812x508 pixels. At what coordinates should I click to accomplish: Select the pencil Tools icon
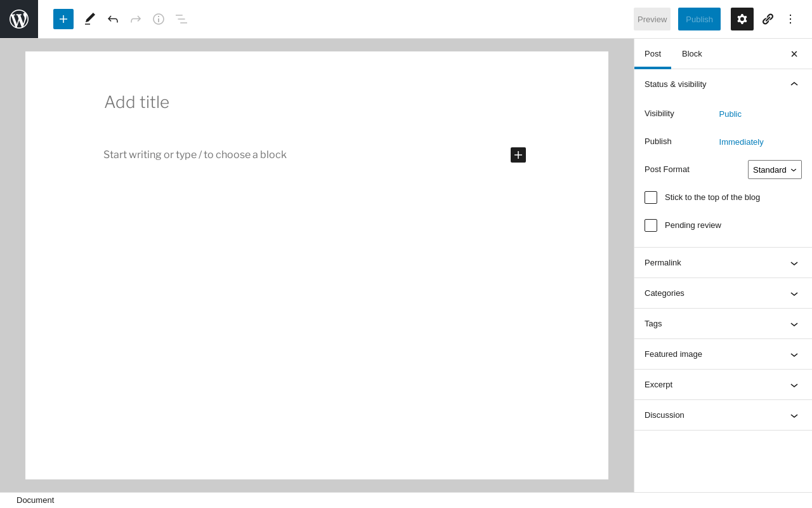coord(90,19)
